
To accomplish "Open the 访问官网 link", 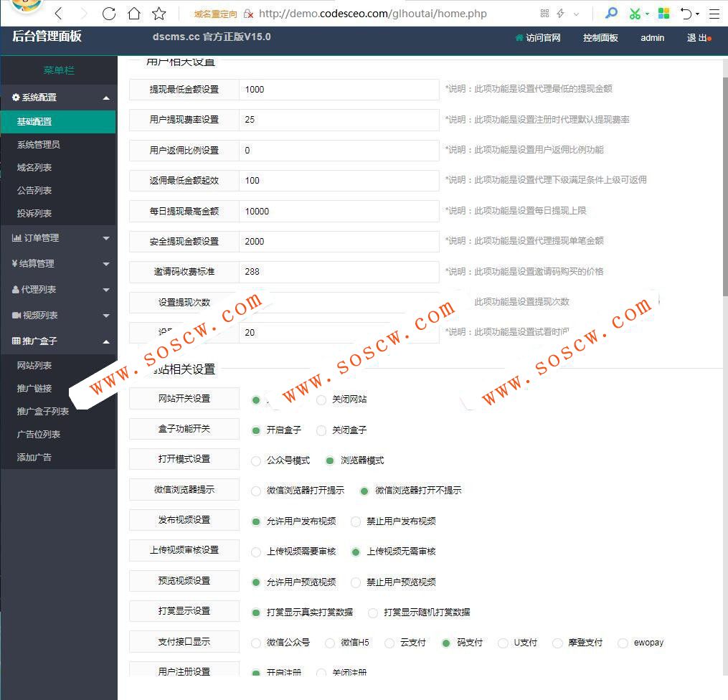I will (x=538, y=37).
